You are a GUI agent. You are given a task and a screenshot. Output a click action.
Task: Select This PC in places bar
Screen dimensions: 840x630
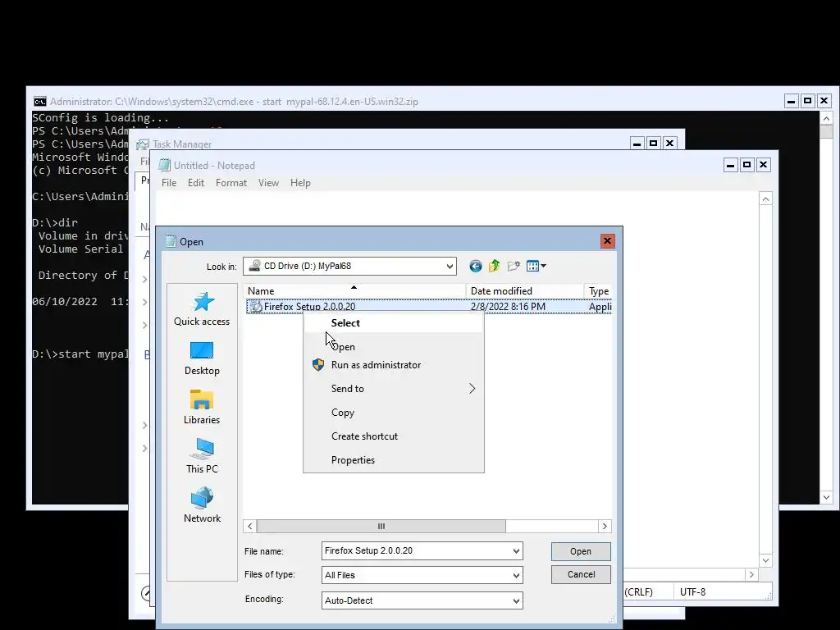(202, 456)
